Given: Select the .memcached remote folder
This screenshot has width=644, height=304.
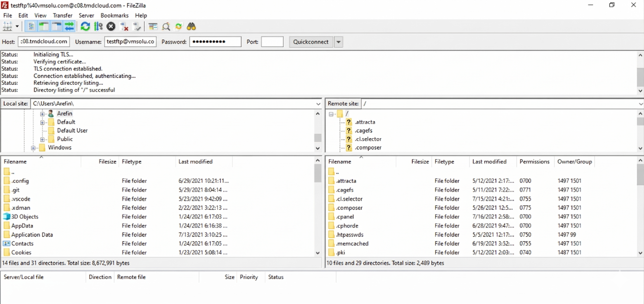Looking at the screenshot, I should pos(352,243).
